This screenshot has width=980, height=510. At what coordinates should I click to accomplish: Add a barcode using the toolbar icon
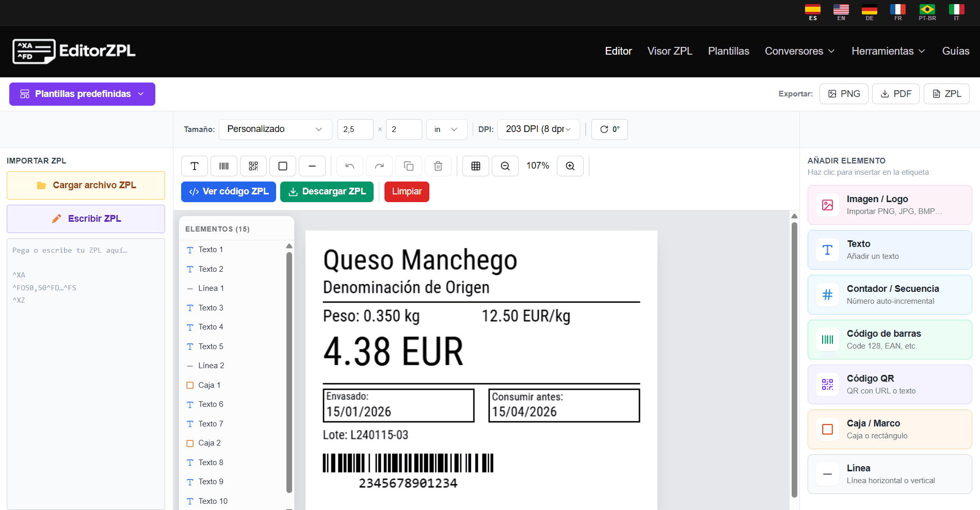224,166
